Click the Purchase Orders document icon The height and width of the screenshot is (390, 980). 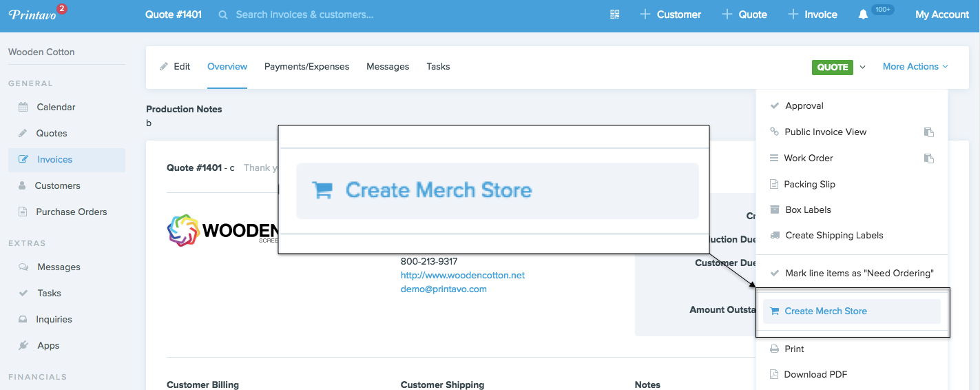pyautogui.click(x=23, y=212)
